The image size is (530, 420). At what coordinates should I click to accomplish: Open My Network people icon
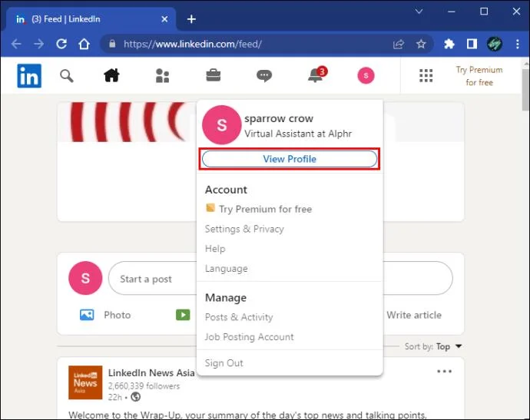point(162,76)
